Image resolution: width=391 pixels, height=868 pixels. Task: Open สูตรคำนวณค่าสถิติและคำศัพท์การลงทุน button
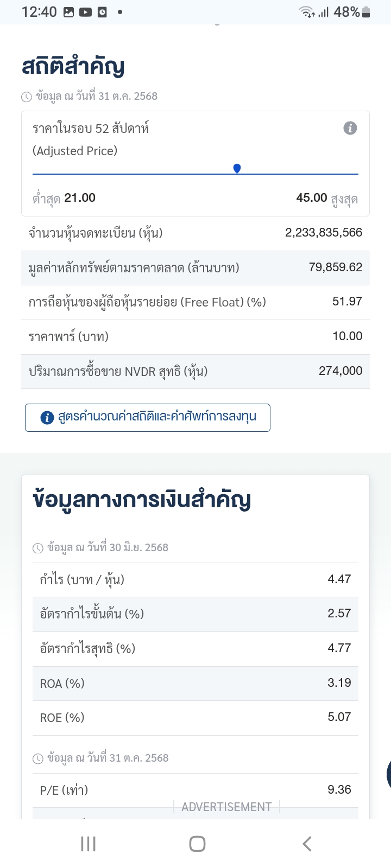tap(148, 417)
